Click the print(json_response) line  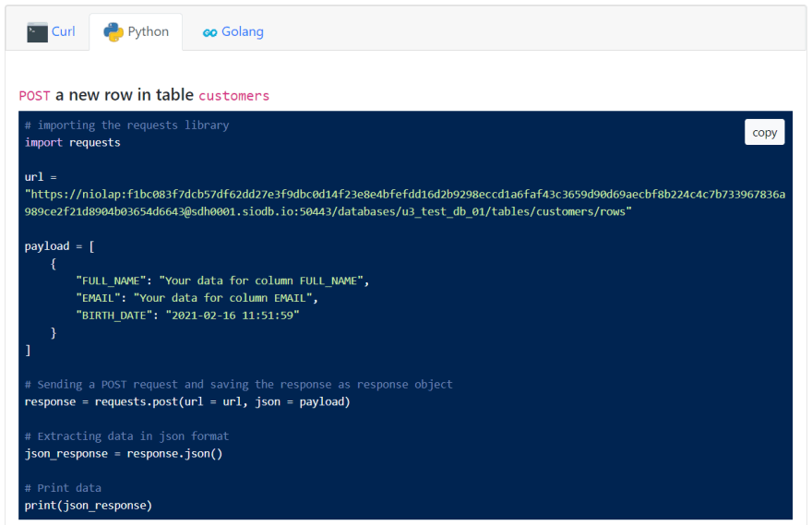click(x=89, y=506)
